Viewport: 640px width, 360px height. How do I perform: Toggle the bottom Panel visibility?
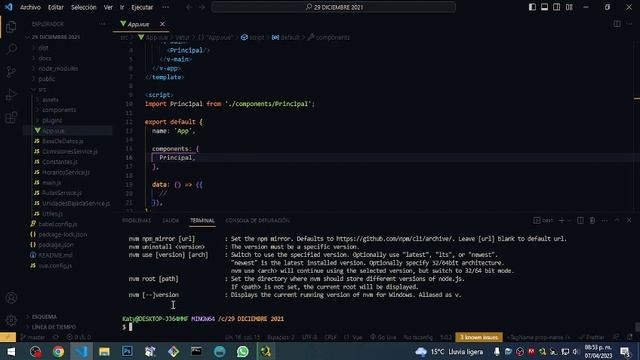pos(544,7)
